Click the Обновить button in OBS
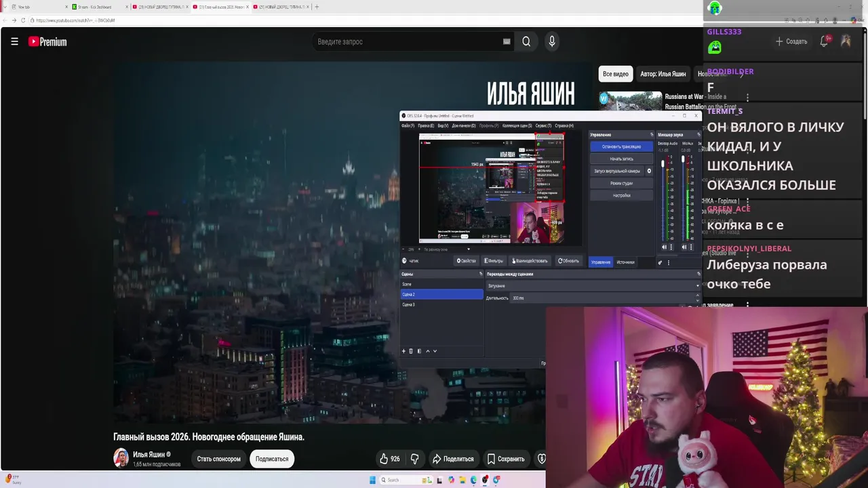The height and width of the screenshot is (488, 868). (x=568, y=261)
